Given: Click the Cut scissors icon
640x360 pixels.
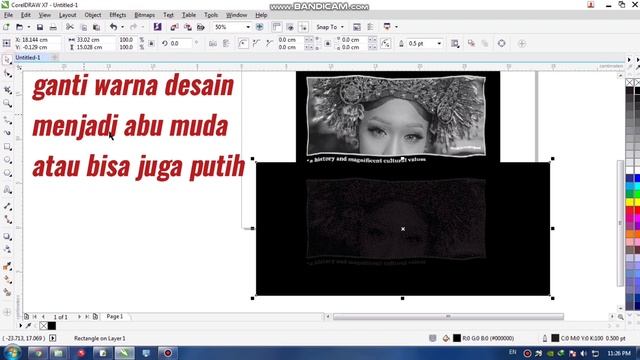Looking at the screenshot, I should click(x=70, y=27).
